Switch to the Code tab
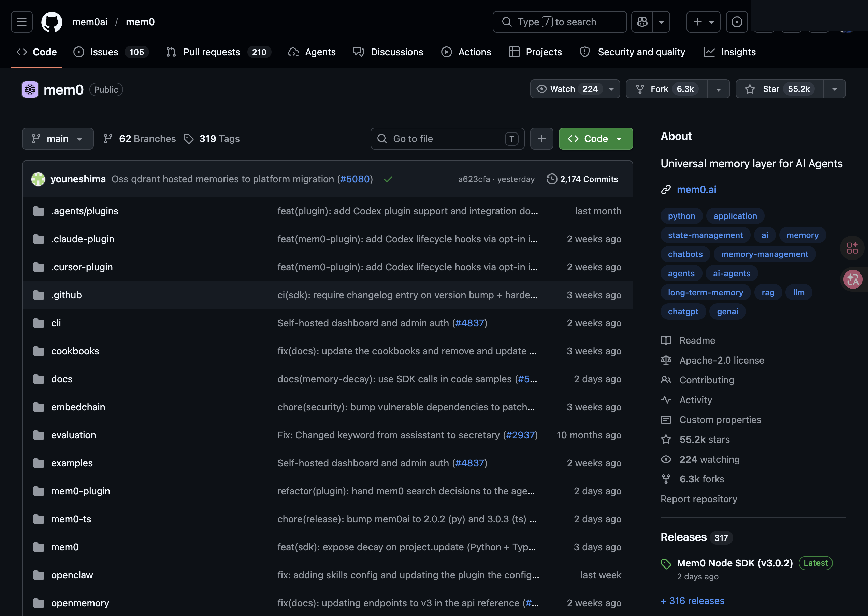This screenshot has height=616, width=868. tap(37, 52)
